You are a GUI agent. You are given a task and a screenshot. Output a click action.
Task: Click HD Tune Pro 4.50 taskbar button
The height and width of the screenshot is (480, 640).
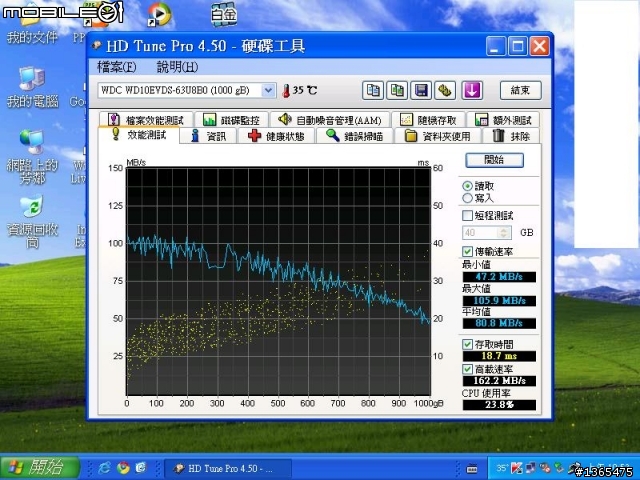coord(227,469)
